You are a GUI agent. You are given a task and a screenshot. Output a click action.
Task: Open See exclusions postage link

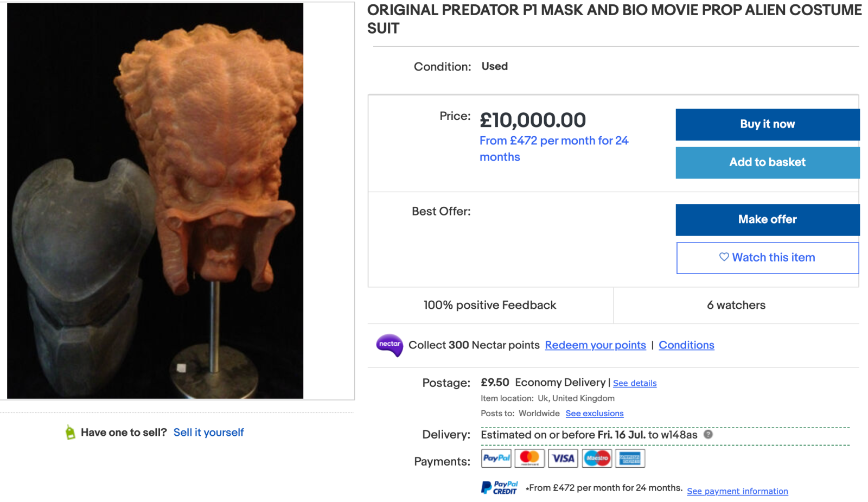[x=595, y=414]
